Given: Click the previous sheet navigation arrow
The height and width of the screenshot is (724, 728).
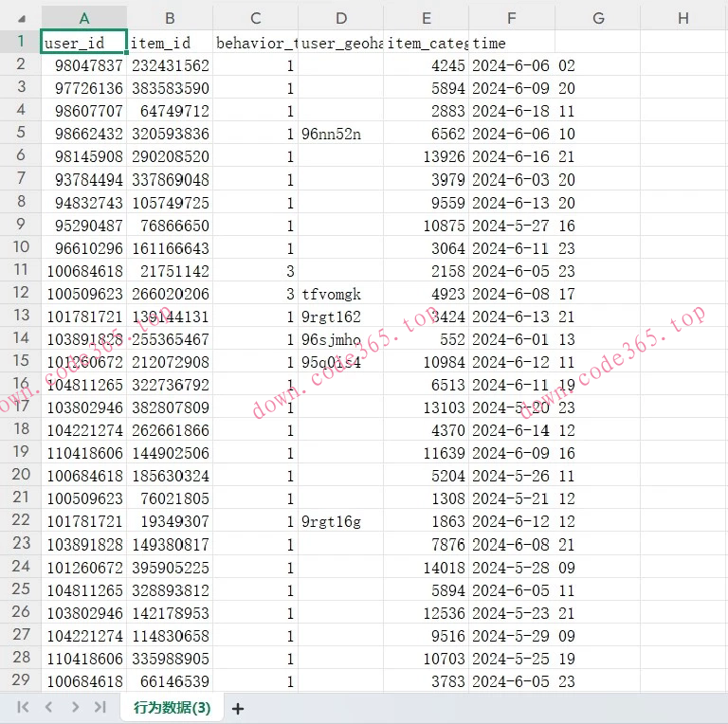Looking at the screenshot, I should [x=48, y=707].
